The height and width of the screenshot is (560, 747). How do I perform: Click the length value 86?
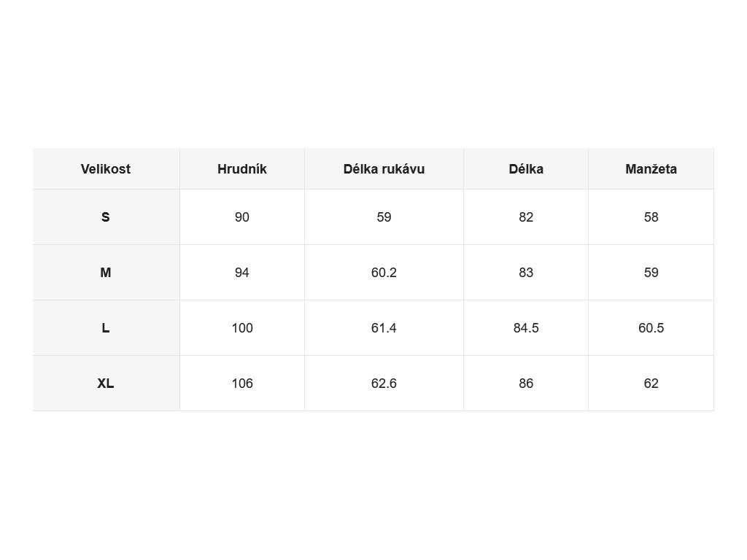click(526, 384)
